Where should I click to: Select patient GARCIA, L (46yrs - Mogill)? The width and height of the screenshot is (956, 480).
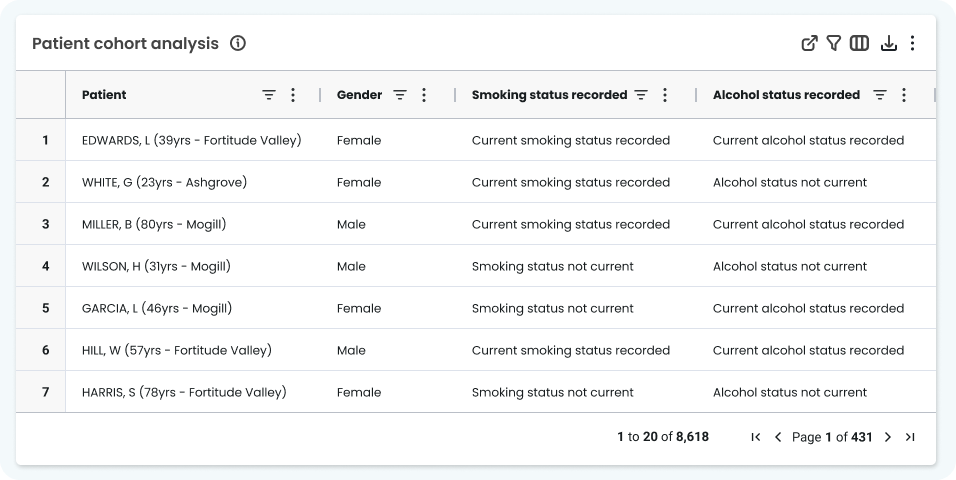[157, 308]
